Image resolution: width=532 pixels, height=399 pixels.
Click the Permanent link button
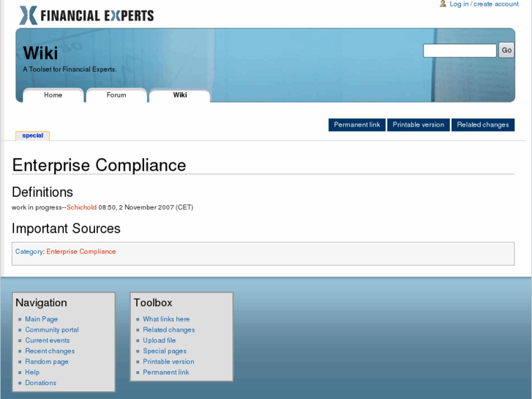357,124
